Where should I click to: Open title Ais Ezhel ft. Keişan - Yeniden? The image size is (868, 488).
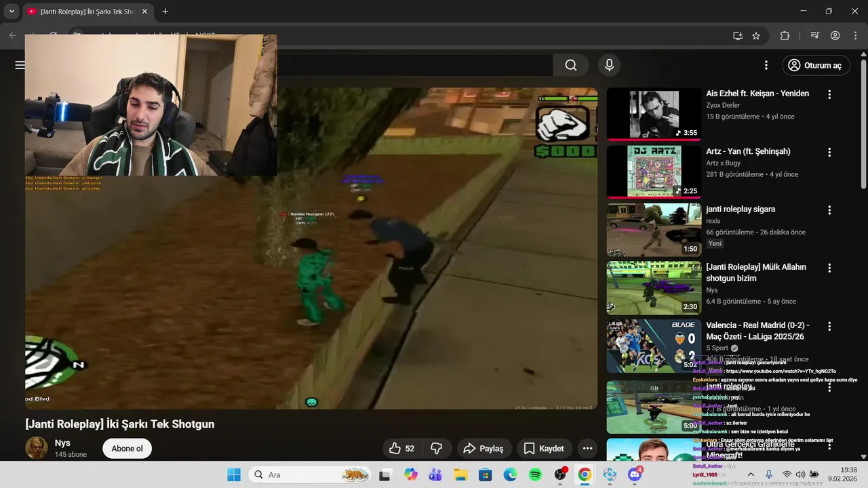pyautogui.click(x=757, y=94)
